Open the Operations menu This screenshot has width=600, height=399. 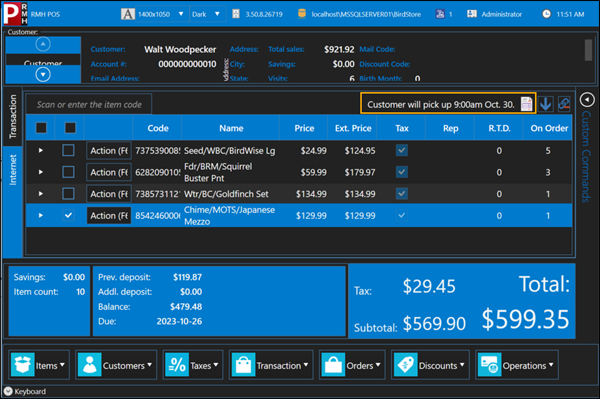tap(517, 365)
